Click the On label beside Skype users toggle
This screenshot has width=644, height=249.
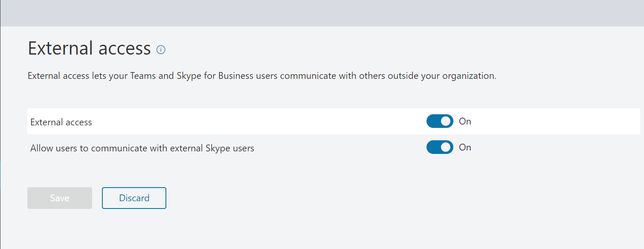coord(465,148)
